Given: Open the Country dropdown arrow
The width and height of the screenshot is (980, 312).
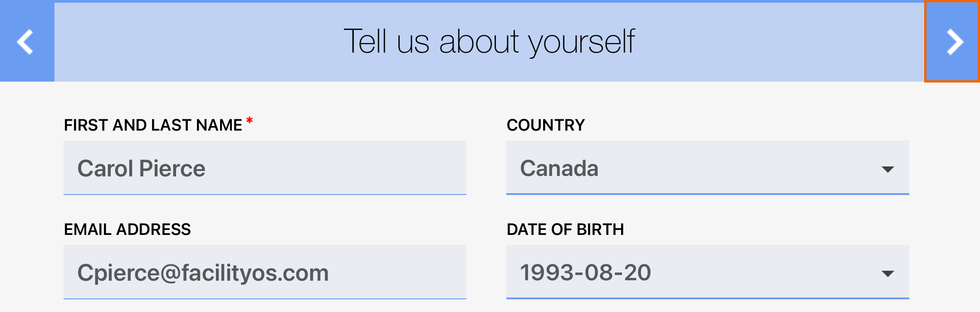Looking at the screenshot, I should coord(887,169).
